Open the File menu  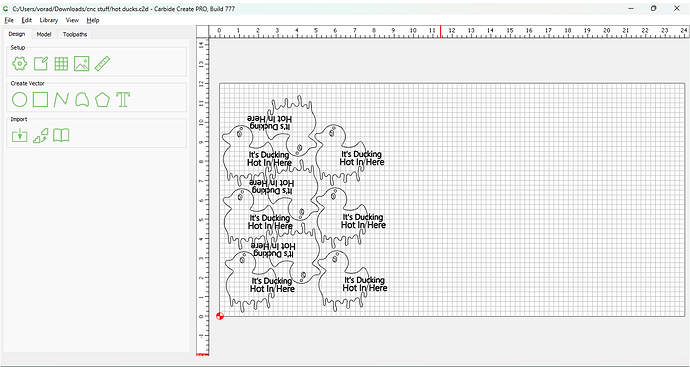(x=9, y=20)
